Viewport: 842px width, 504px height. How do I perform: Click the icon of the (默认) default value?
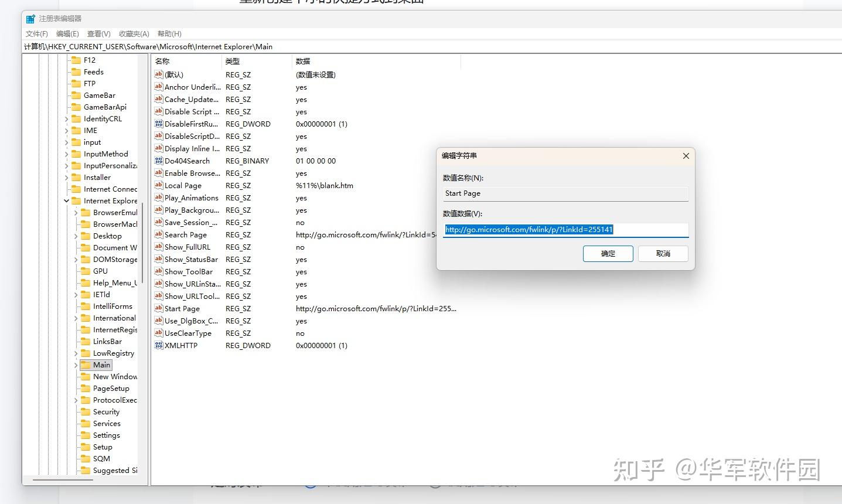pyautogui.click(x=158, y=74)
